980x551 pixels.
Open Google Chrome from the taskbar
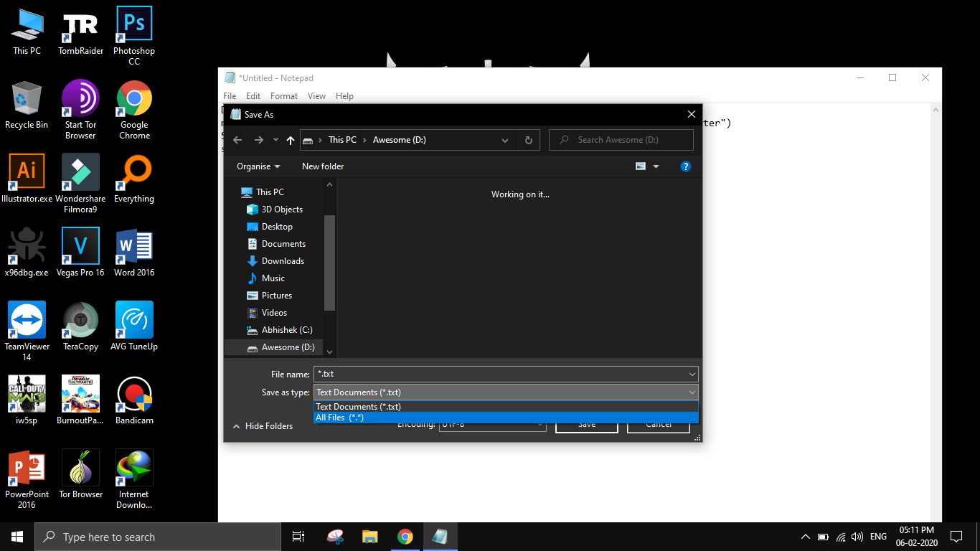[x=405, y=536]
